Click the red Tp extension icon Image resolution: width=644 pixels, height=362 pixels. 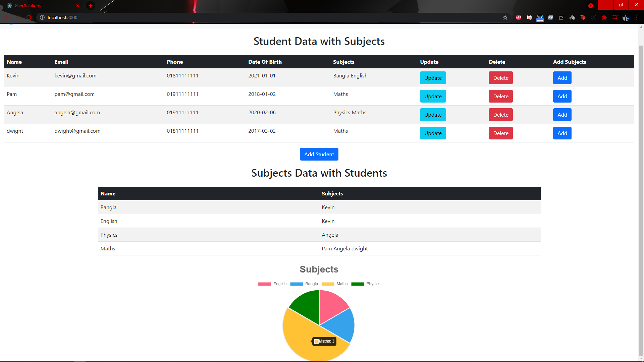(583, 17)
